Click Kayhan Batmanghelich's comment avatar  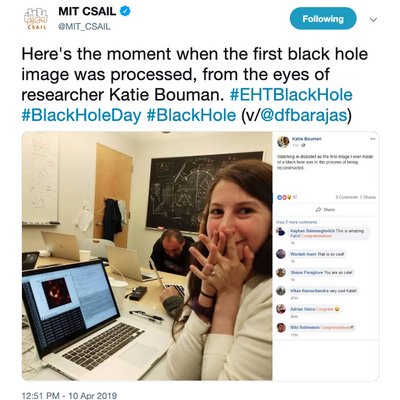pyautogui.click(x=281, y=231)
